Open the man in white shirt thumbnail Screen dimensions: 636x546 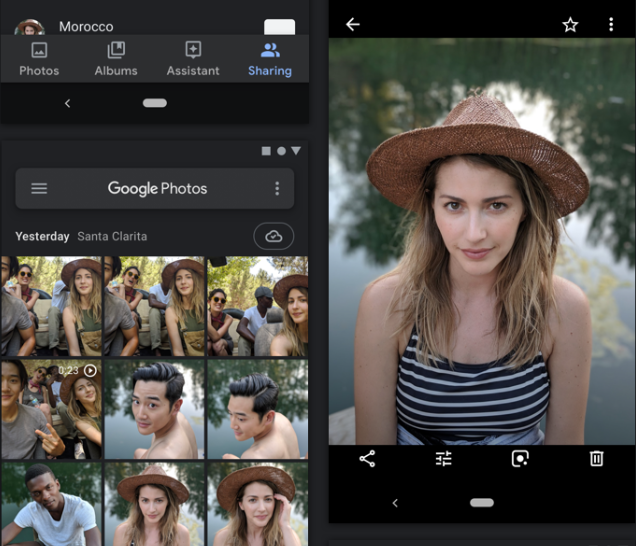point(50,504)
